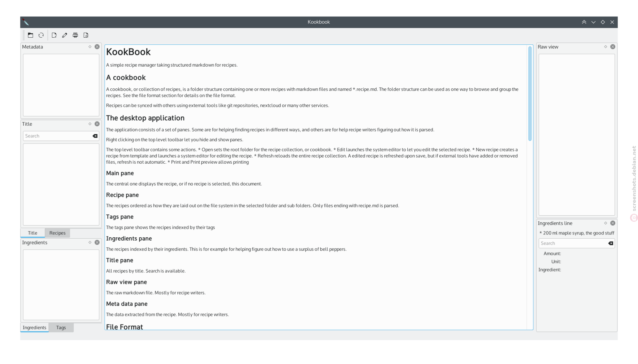Close the Ingredients line panel
638x364 pixels.
613,223
